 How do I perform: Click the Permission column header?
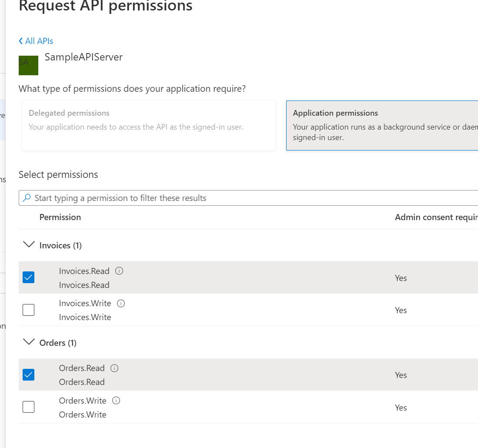point(60,217)
